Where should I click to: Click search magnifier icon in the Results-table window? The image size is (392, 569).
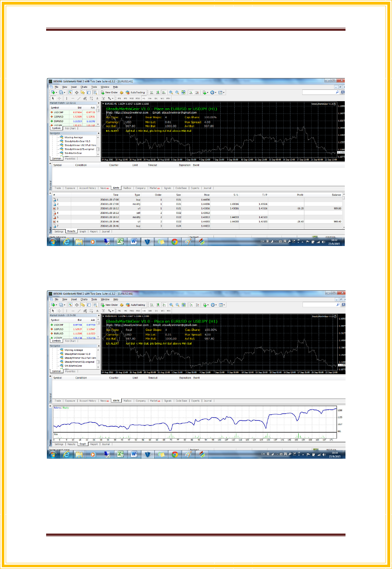(337, 92)
